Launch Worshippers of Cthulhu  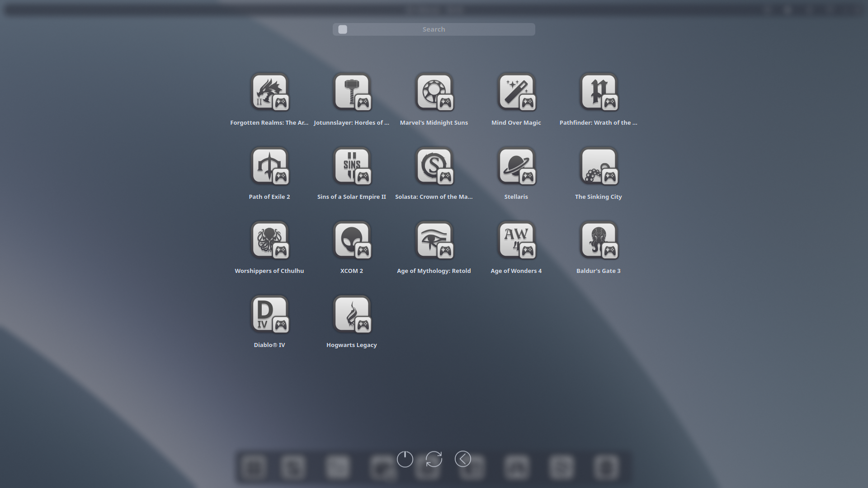tap(269, 240)
